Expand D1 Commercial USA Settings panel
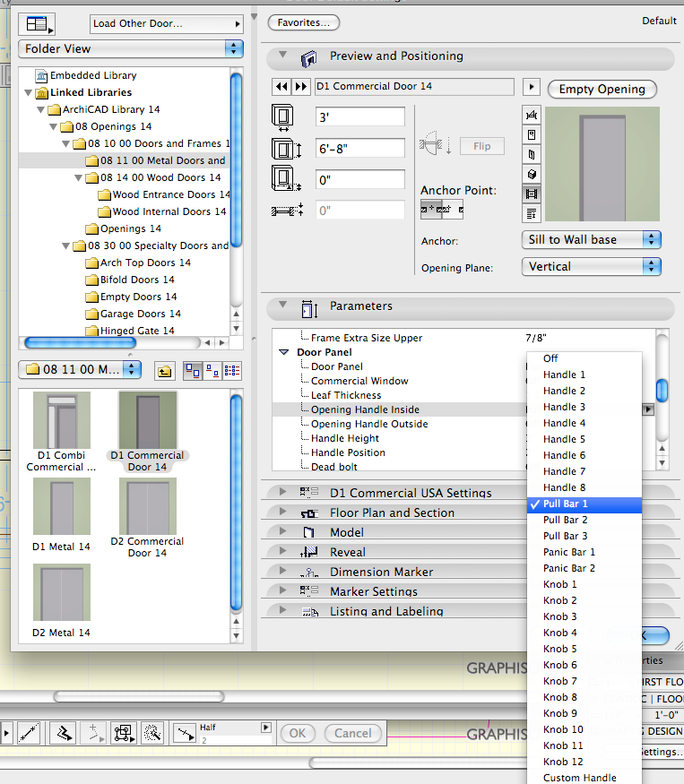This screenshot has height=784, width=684. click(x=282, y=492)
